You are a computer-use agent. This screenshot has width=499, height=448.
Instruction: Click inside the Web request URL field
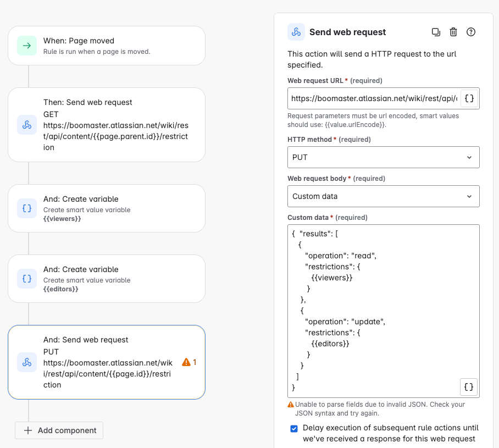pyautogui.click(x=374, y=98)
